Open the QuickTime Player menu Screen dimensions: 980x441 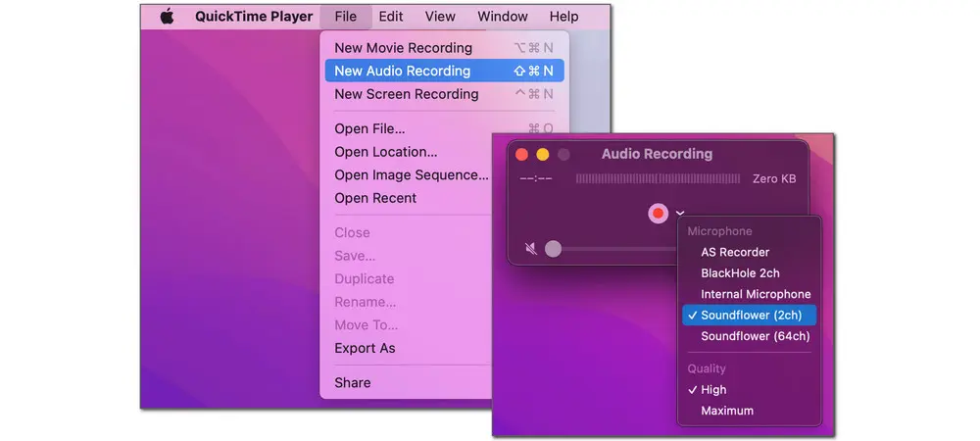(x=254, y=17)
